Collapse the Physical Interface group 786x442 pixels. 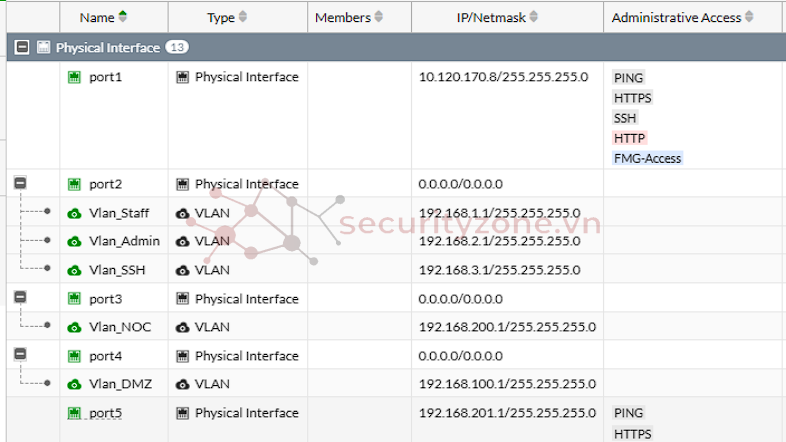(x=22, y=47)
